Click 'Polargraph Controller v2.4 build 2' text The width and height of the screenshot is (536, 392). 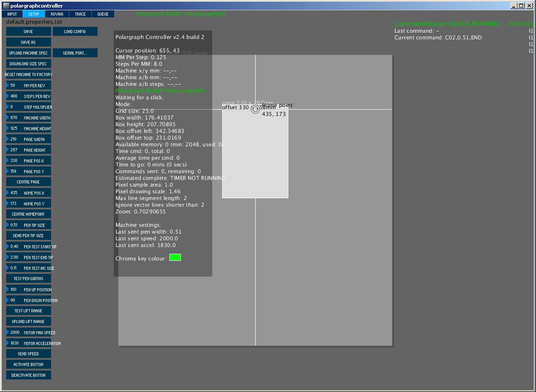coord(160,37)
